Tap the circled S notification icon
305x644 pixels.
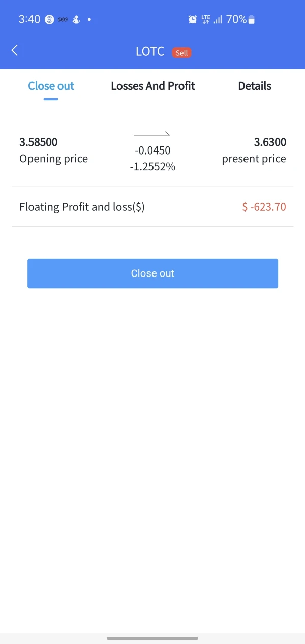coord(49,20)
